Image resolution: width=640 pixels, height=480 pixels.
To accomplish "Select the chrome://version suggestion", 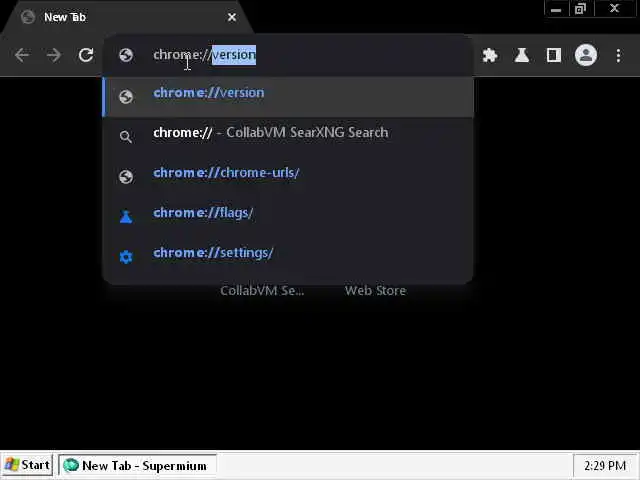I will pyautogui.click(x=288, y=97).
